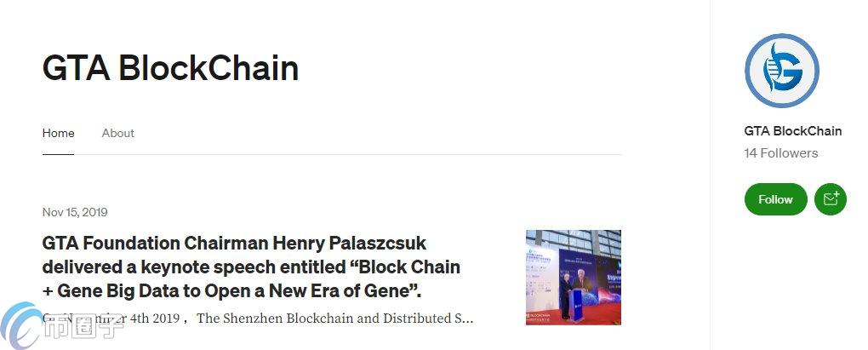
Task: Open the 14 Followers list
Action: click(x=780, y=153)
